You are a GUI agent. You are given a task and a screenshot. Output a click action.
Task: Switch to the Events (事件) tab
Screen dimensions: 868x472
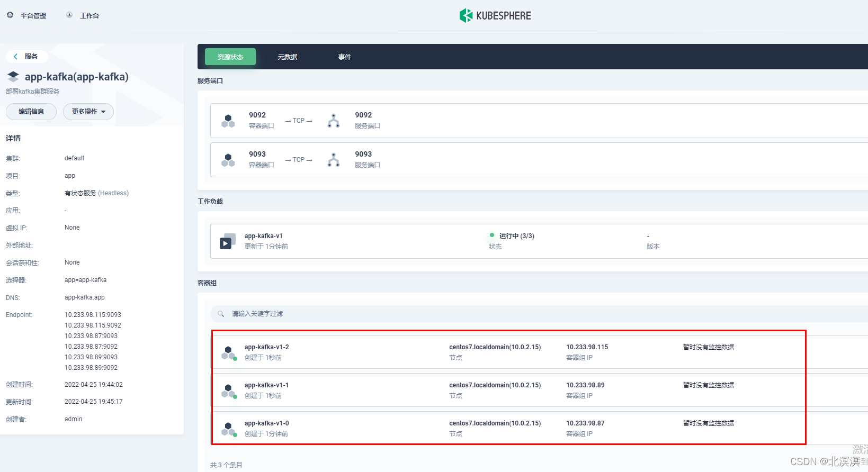pyautogui.click(x=345, y=57)
